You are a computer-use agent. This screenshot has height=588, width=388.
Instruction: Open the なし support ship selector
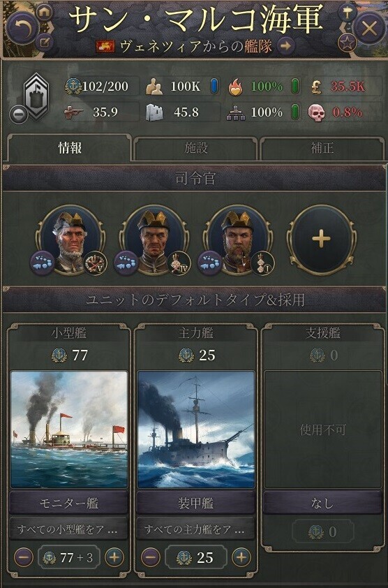(322, 503)
